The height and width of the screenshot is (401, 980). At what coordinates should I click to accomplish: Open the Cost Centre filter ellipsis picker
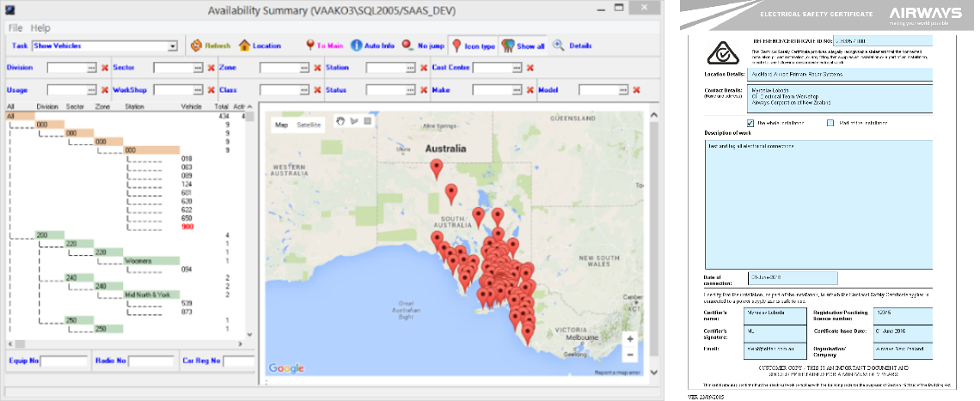517,68
